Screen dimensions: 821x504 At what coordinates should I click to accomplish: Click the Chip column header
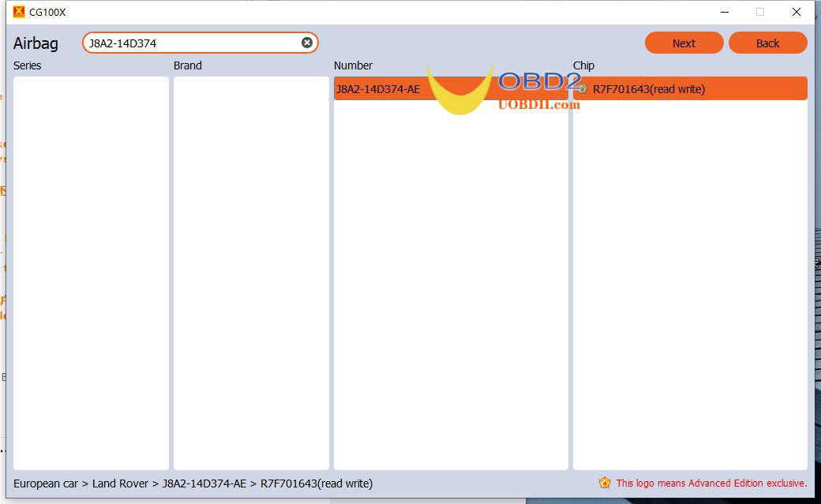pos(583,65)
